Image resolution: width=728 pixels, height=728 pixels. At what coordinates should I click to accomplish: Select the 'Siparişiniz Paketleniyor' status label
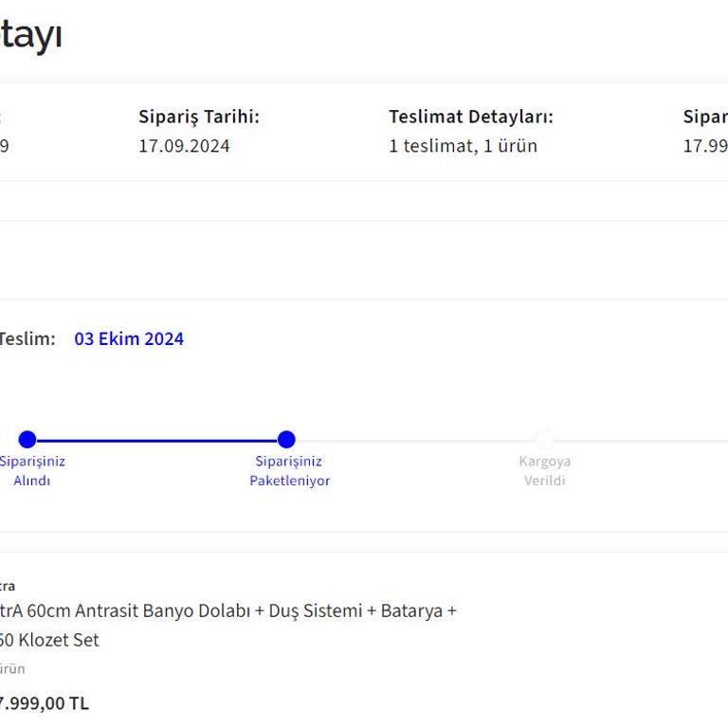[x=289, y=471]
